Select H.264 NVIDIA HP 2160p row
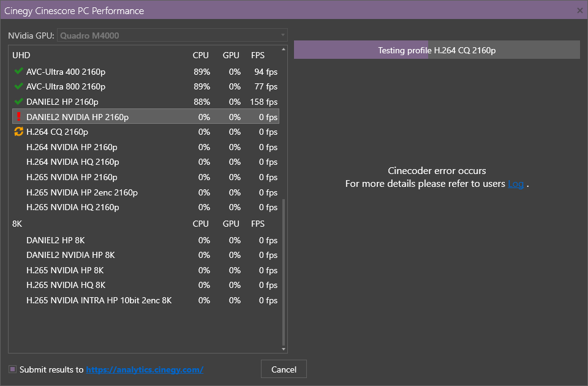This screenshot has width=588, height=386. click(x=146, y=147)
